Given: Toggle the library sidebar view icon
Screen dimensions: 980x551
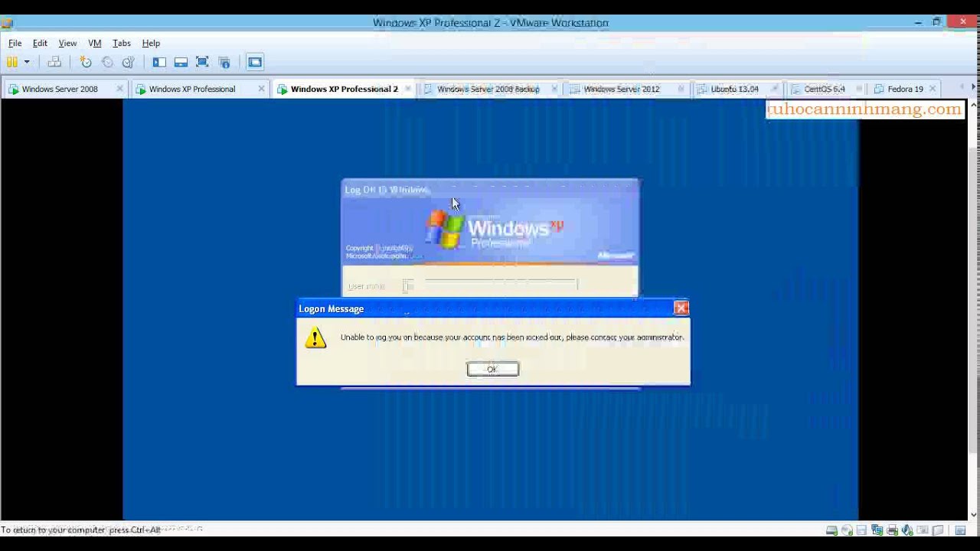Looking at the screenshot, I should (x=159, y=62).
